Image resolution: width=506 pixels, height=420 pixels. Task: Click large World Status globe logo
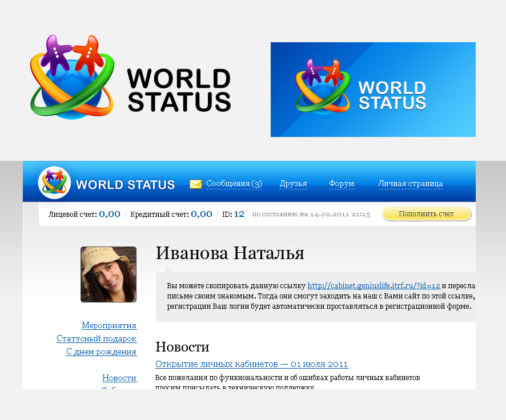point(72,77)
